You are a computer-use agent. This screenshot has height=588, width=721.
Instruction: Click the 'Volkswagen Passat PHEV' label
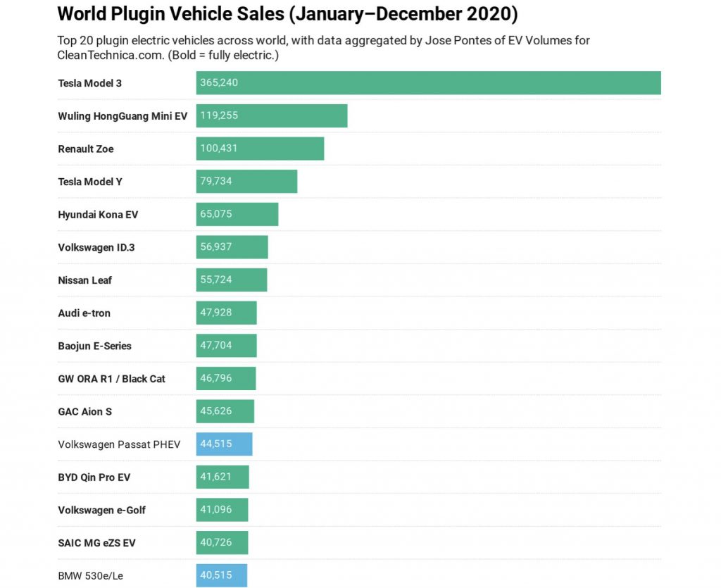point(119,444)
